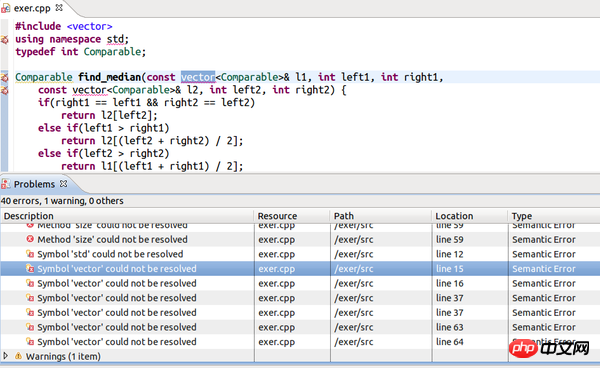
Task: Click the warning icon beside Warnings (1 item)
Action: click(x=18, y=356)
